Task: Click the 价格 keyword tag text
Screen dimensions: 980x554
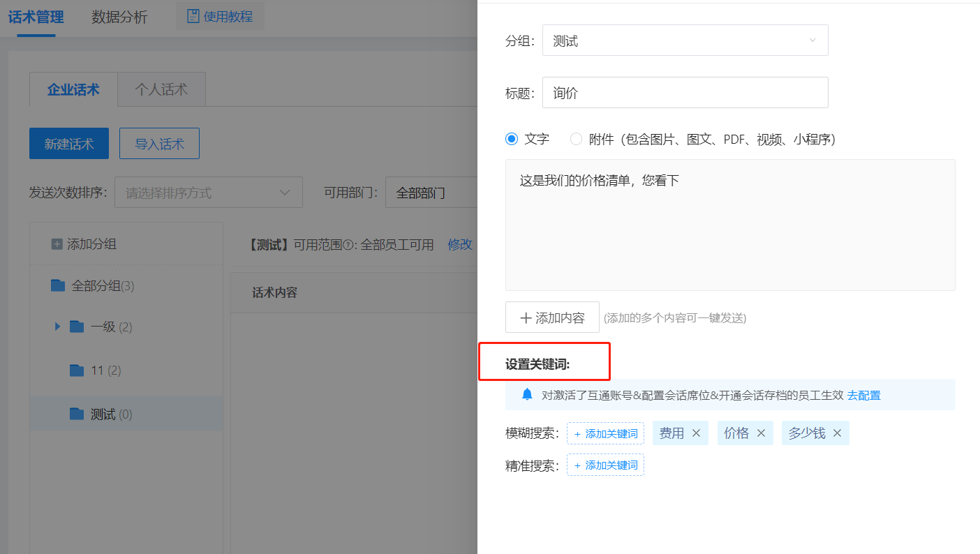Action: 736,433
